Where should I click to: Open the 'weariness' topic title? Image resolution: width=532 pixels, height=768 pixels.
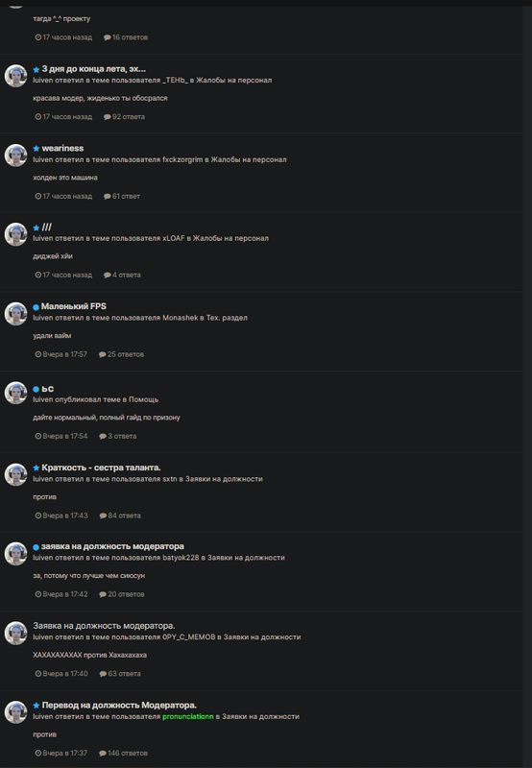tap(62, 149)
